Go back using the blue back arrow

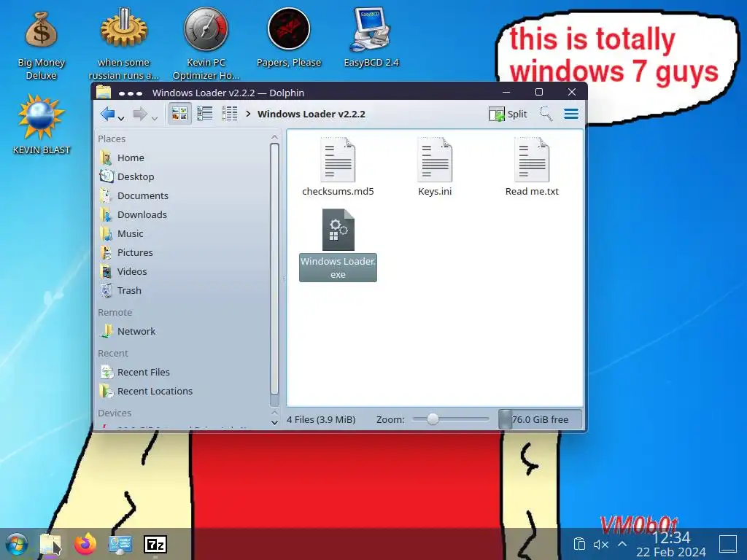tap(108, 114)
